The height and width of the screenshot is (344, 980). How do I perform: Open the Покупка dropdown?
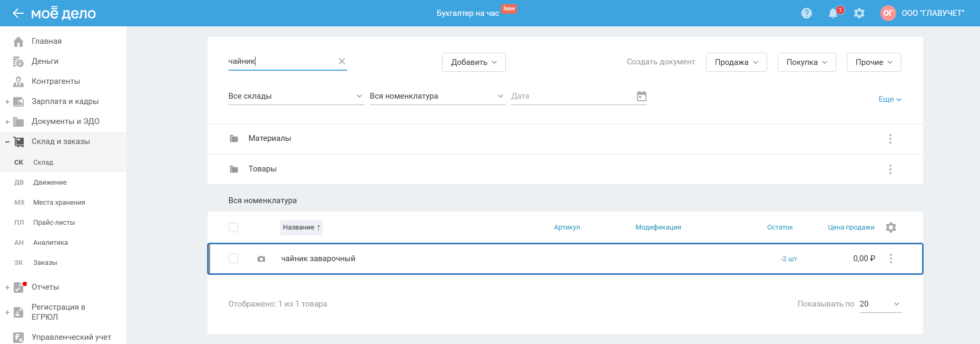pos(807,62)
